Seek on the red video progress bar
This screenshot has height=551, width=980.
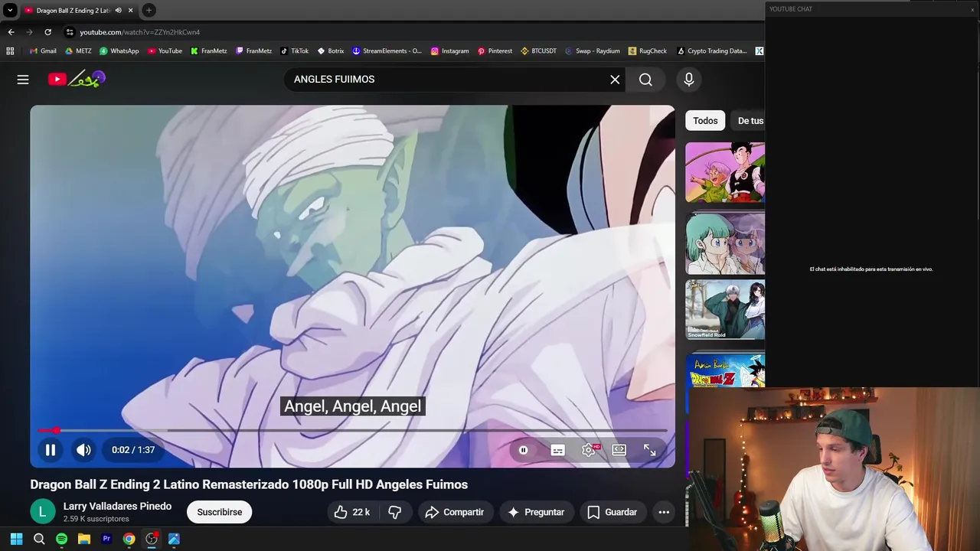pyautogui.click(x=352, y=431)
